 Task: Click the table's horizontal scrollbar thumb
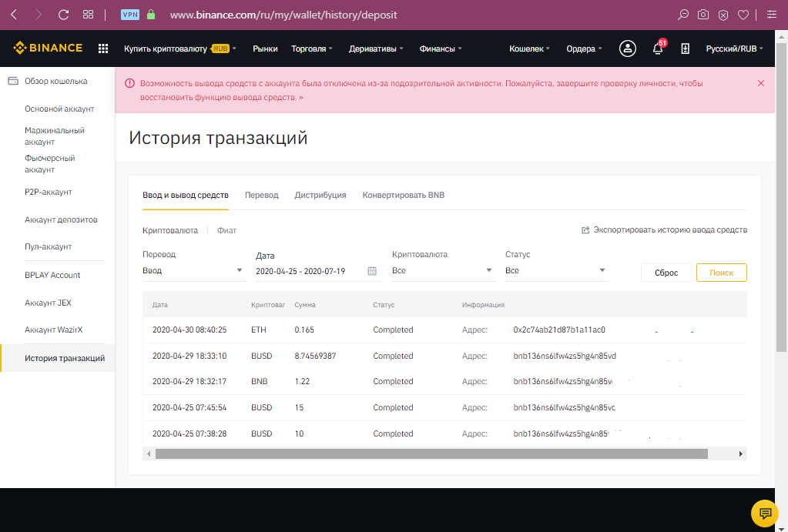[x=431, y=454]
